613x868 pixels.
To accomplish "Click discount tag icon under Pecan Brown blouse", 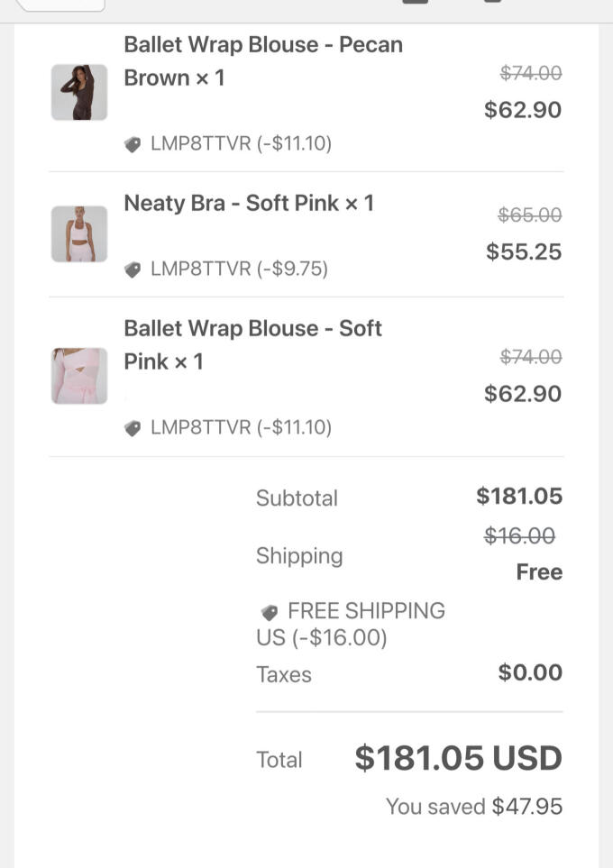I will [133, 144].
